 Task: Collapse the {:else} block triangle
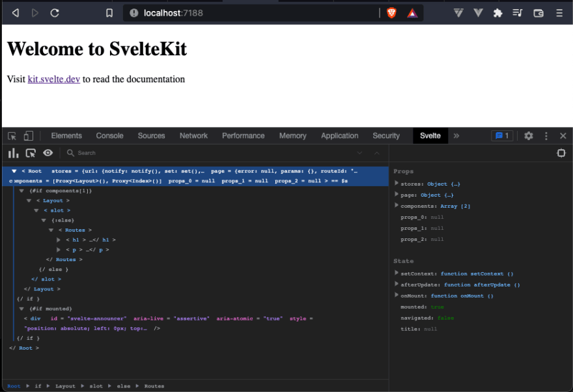pyautogui.click(x=44, y=220)
